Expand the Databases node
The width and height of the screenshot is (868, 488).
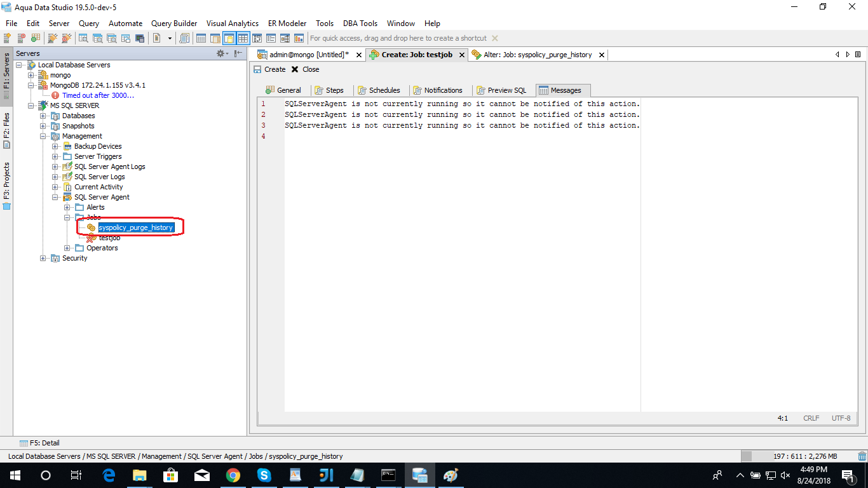(43, 116)
